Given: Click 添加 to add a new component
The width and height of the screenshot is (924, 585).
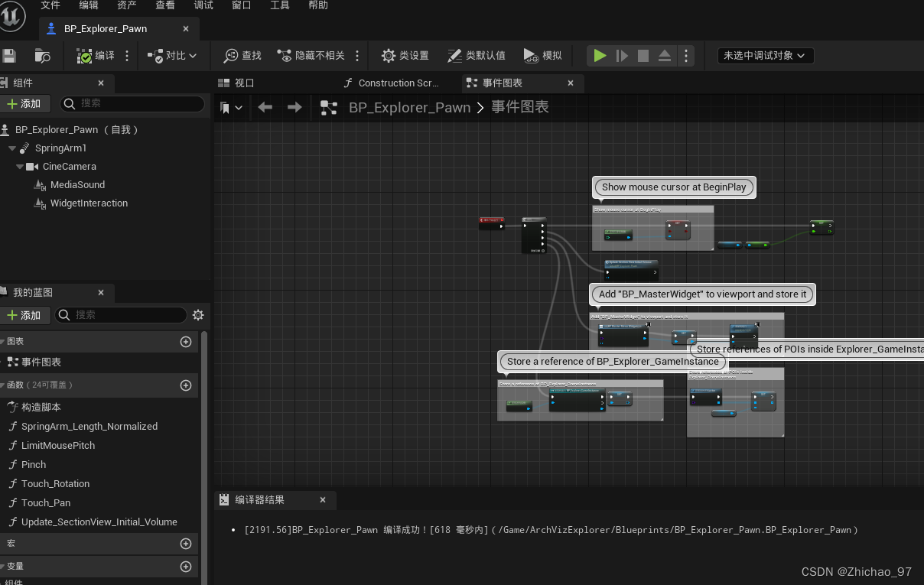Looking at the screenshot, I should [25, 102].
